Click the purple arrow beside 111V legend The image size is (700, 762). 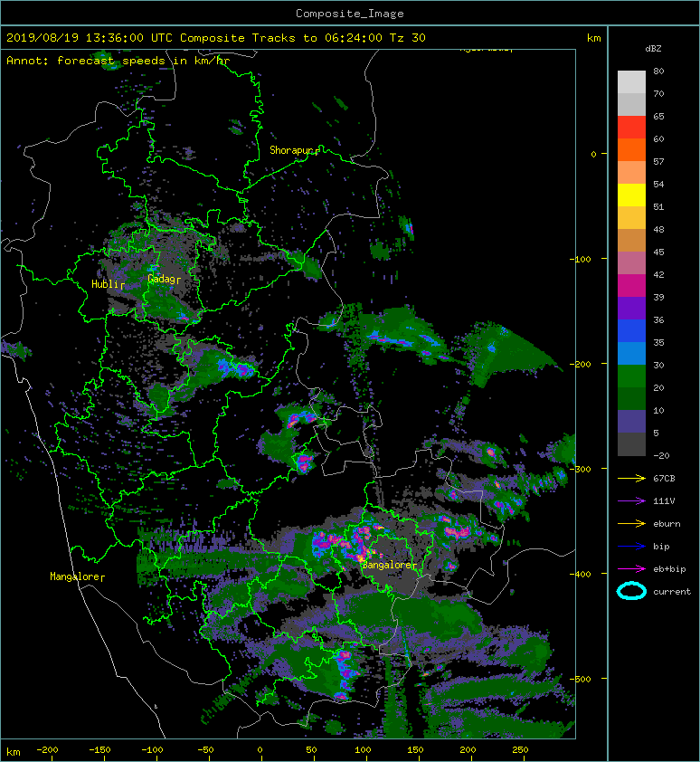[631, 501]
